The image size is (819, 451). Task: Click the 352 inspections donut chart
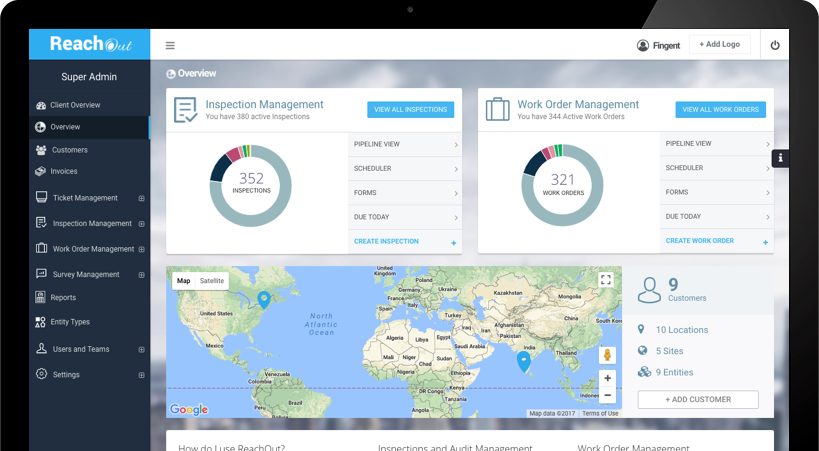click(251, 186)
